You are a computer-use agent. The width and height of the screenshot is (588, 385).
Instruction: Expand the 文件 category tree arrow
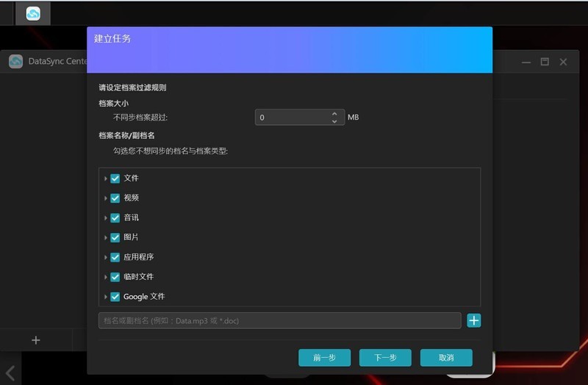coord(106,179)
